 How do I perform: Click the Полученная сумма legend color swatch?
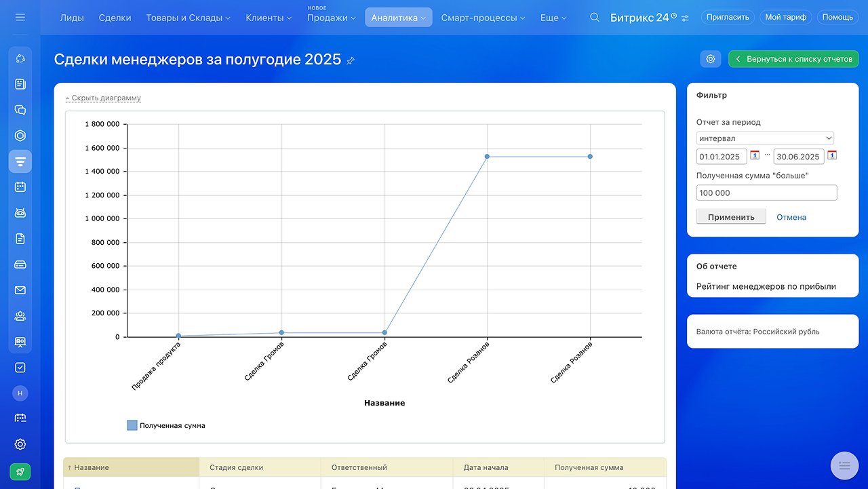point(132,425)
